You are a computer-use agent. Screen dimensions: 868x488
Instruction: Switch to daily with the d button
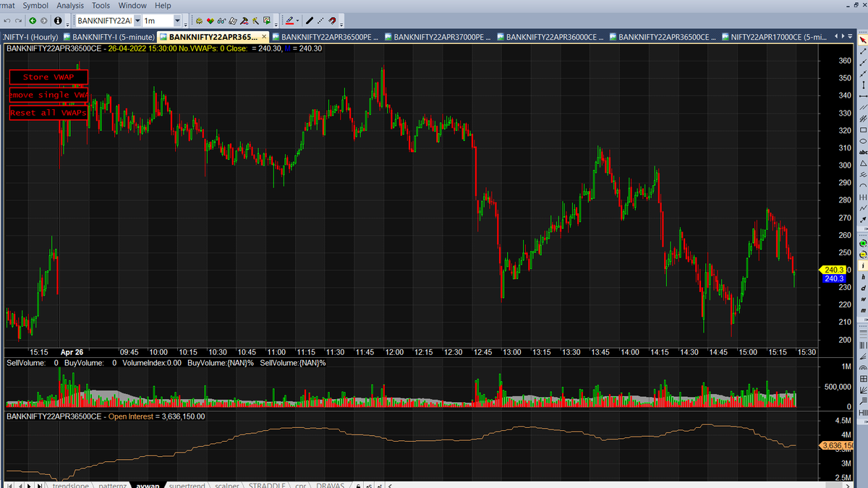point(863,288)
